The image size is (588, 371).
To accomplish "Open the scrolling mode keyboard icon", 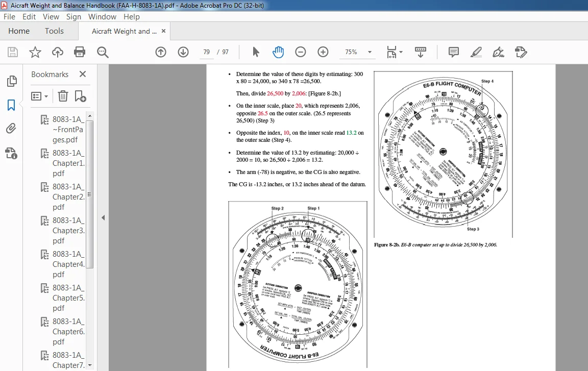I will [420, 52].
